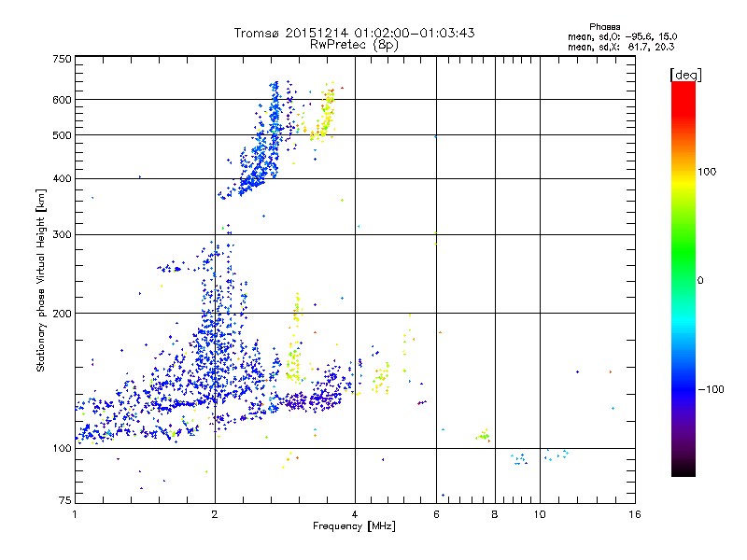The width and height of the screenshot is (747, 560).
Task: Click the y-axis title 'Stationary phase Virtual Height [km]'
Action: coord(41,281)
